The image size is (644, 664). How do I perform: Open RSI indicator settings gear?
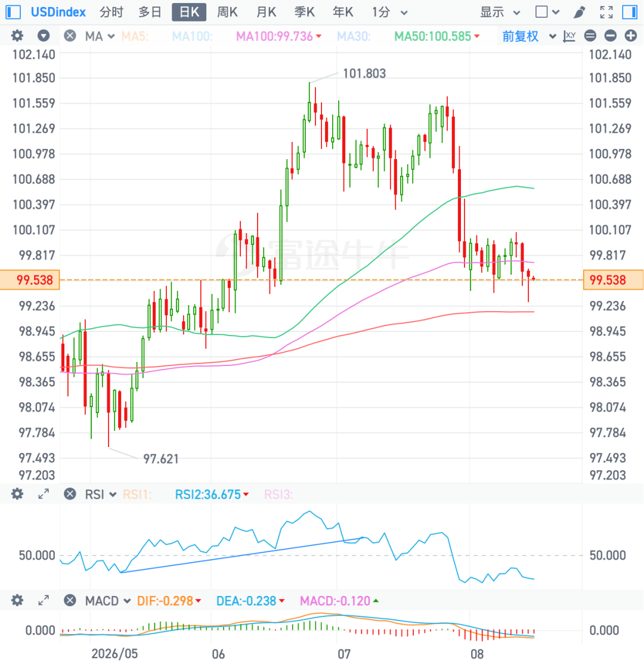click(17, 494)
